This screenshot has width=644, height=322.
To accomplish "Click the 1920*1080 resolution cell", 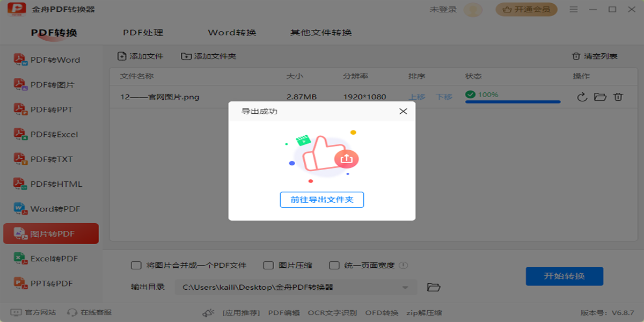I will [364, 97].
